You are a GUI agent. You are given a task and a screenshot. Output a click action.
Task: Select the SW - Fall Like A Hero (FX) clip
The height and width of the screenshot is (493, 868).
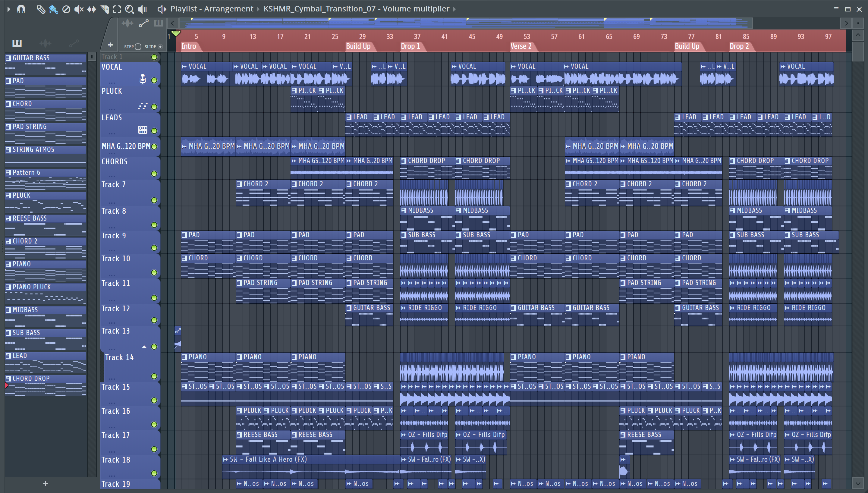point(311,466)
